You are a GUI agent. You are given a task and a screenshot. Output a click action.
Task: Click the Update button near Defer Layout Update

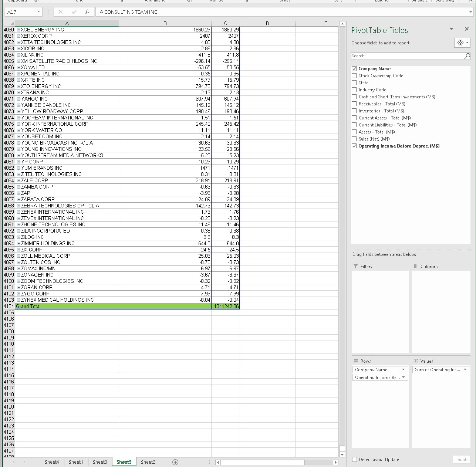pos(461,459)
